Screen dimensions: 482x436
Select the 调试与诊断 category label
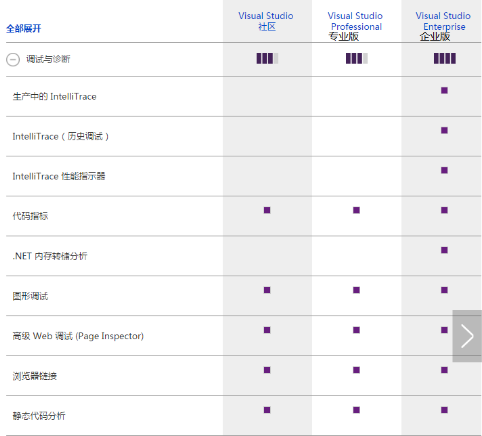pyautogui.click(x=48, y=59)
